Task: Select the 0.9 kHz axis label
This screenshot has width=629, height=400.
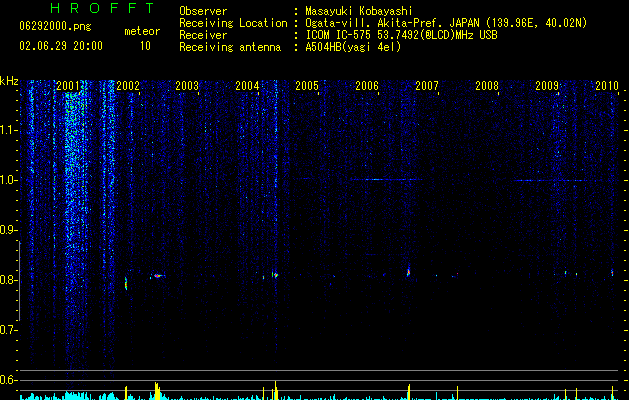Action: coord(7,230)
